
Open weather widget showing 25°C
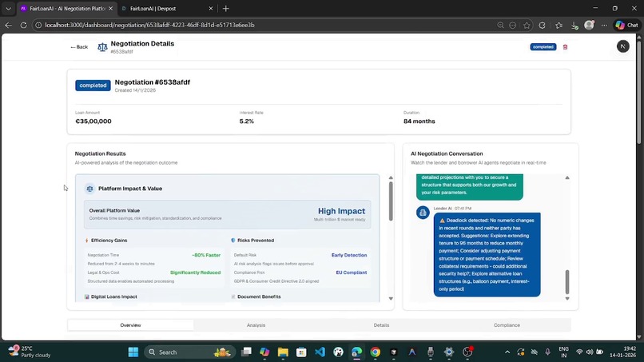coord(30,352)
